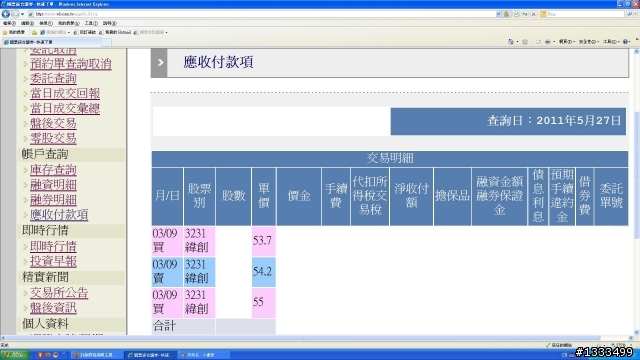Click the 交易明細 table title bar

[390, 158]
